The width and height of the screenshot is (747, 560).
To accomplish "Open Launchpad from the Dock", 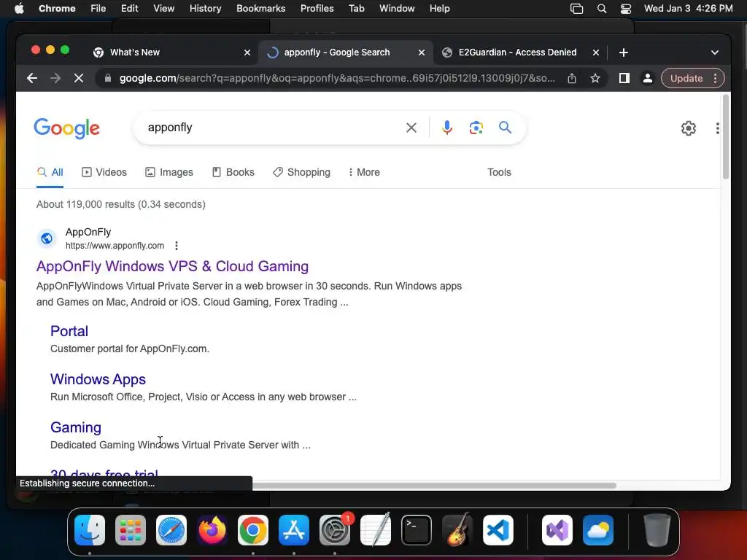I will [131, 530].
